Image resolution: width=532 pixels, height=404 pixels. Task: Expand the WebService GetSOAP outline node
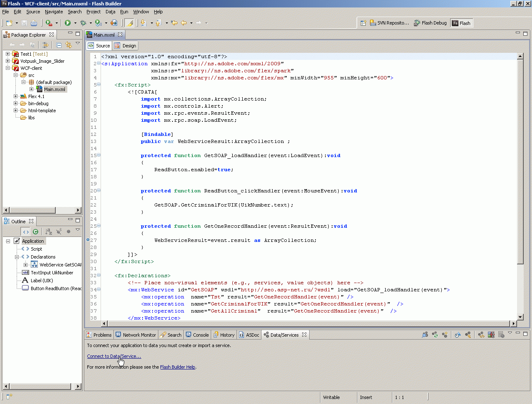tap(25, 265)
